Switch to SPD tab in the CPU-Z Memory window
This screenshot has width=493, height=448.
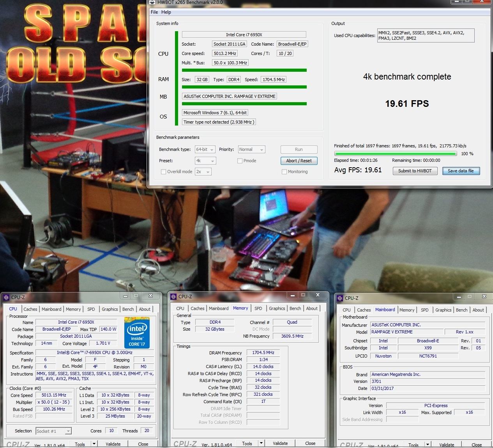(x=258, y=308)
